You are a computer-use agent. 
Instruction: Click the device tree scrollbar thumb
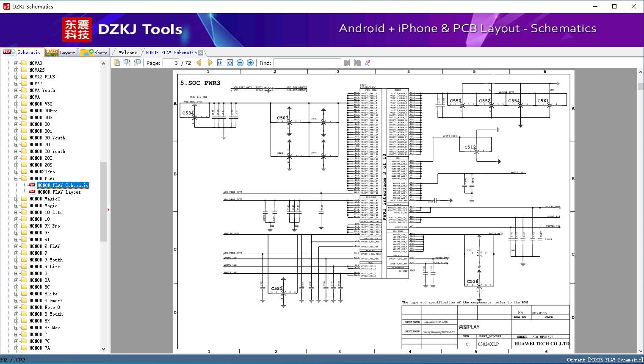[x=103, y=201]
